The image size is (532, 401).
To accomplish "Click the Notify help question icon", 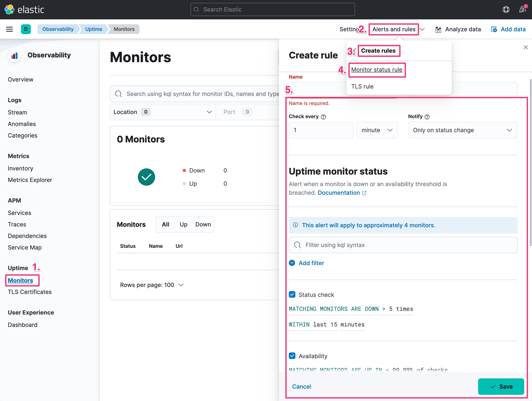I will (x=427, y=117).
